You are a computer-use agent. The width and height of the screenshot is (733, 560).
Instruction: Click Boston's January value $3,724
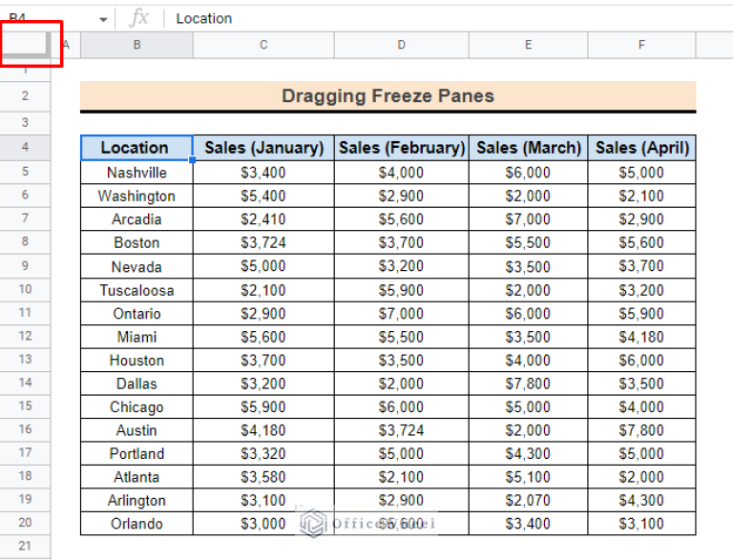click(x=263, y=242)
